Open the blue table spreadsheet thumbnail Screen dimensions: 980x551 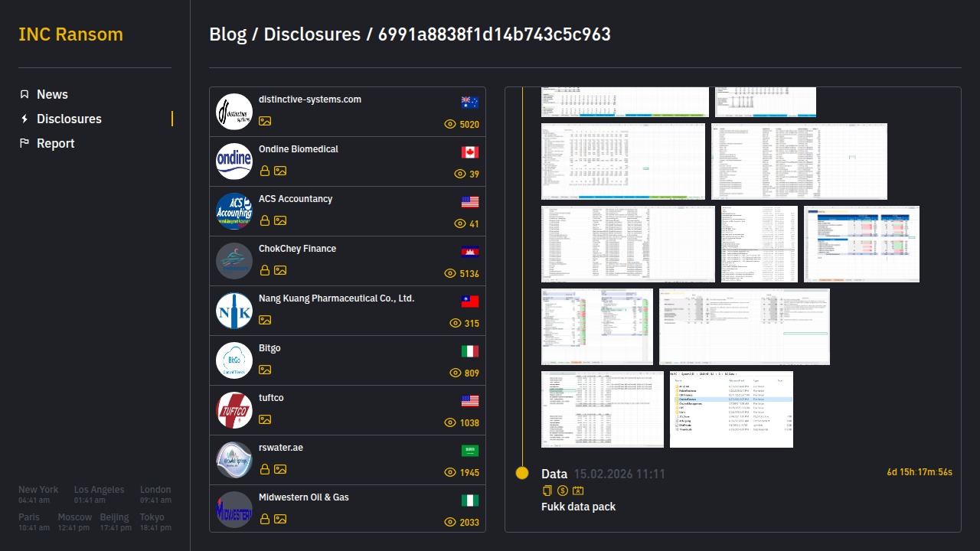(861, 244)
